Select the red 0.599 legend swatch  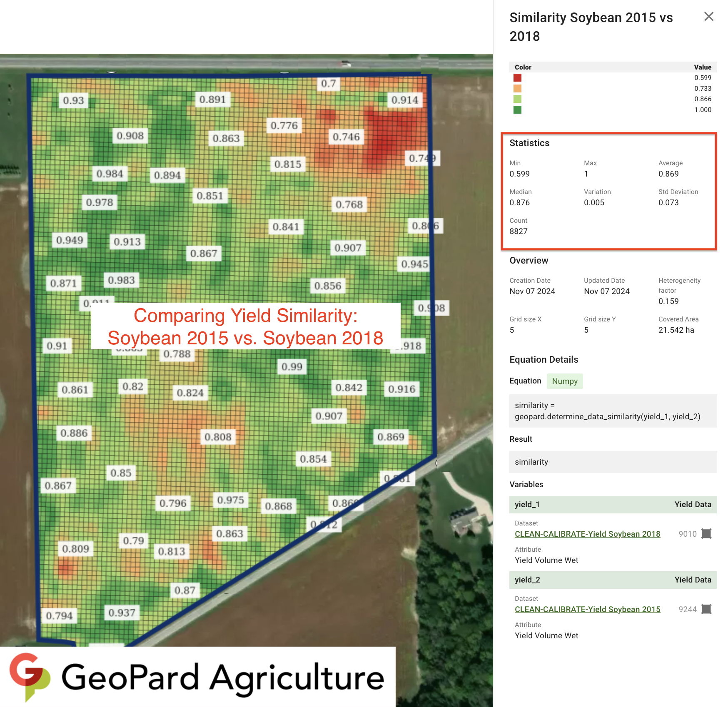pos(517,78)
